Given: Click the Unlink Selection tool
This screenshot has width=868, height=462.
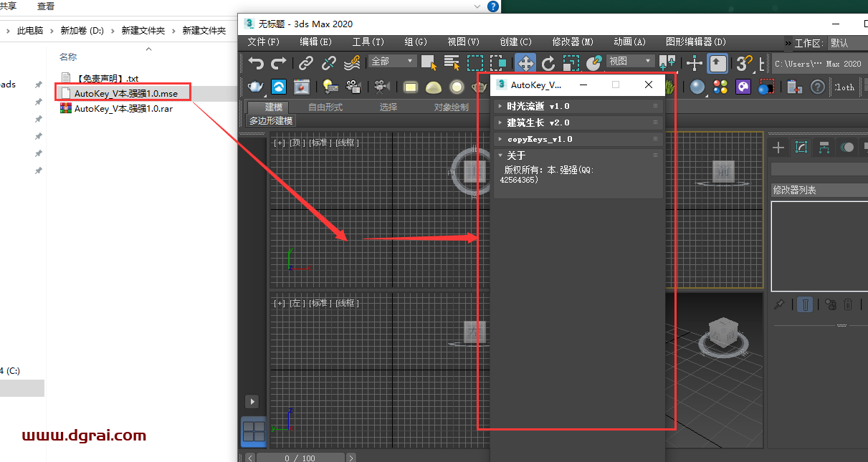Looking at the screenshot, I should [x=329, y=64].
